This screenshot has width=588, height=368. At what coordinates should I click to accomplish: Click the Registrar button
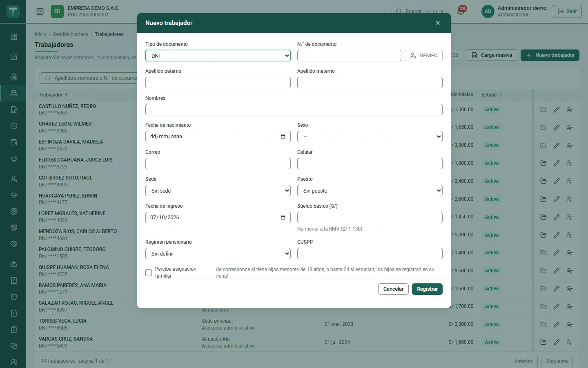tap(427, 289)
